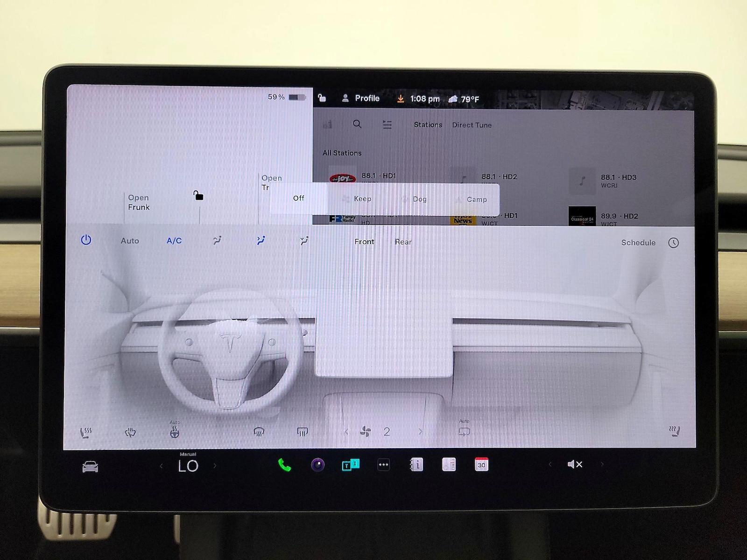Tap the muted volume speaker icon

click(x=575, y=464)
